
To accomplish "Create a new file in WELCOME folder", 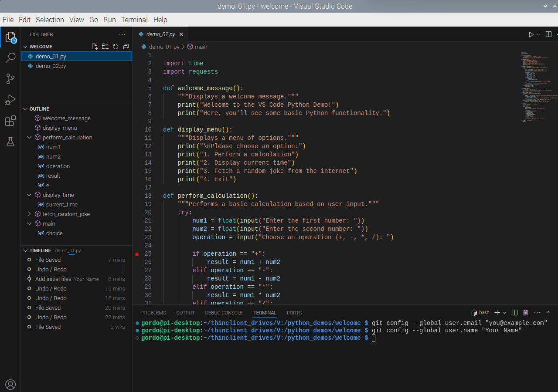I will coord(95,46).
